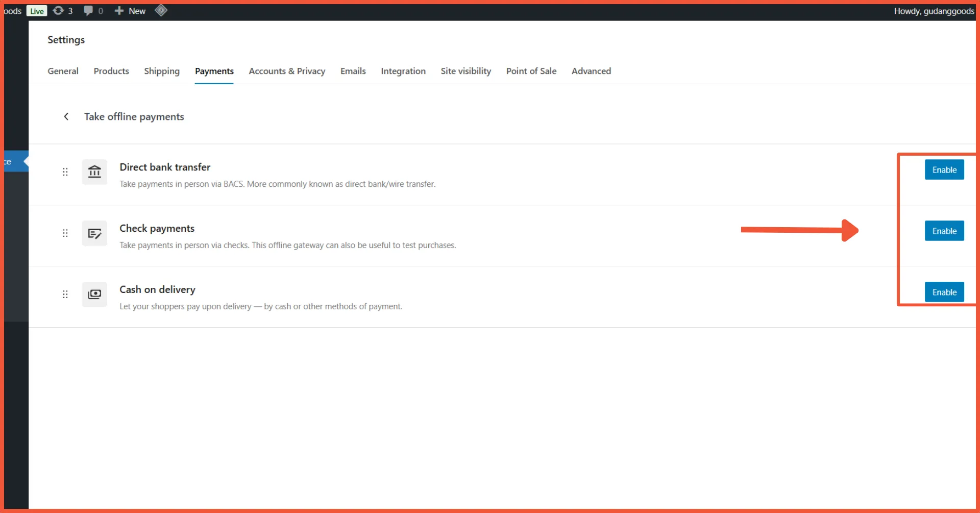Click the Cash on delivery icon

(94, 294)
